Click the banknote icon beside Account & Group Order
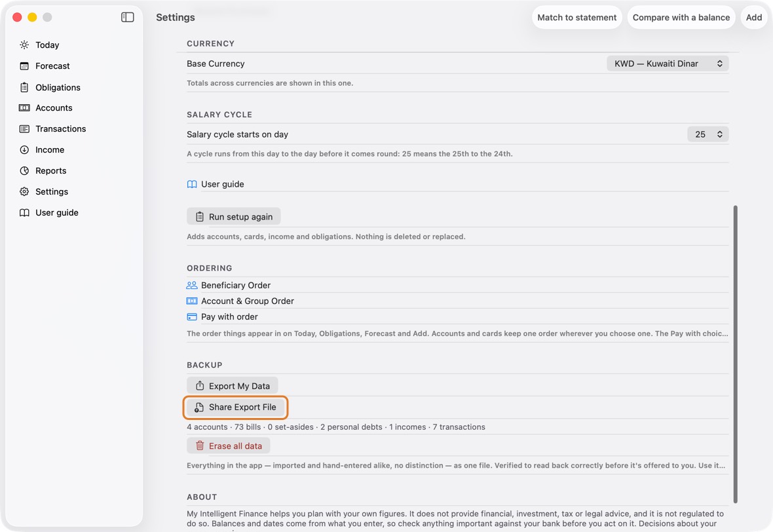The width and height of the screenshot is (773, 532). 192,301
